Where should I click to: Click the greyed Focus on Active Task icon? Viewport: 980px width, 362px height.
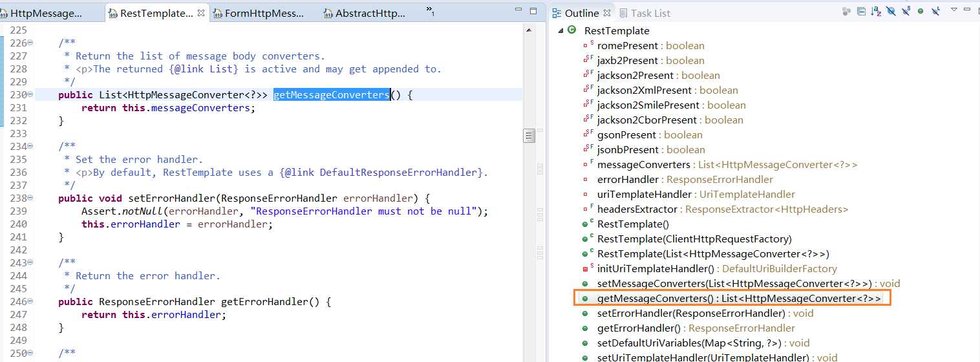(846, 11)
